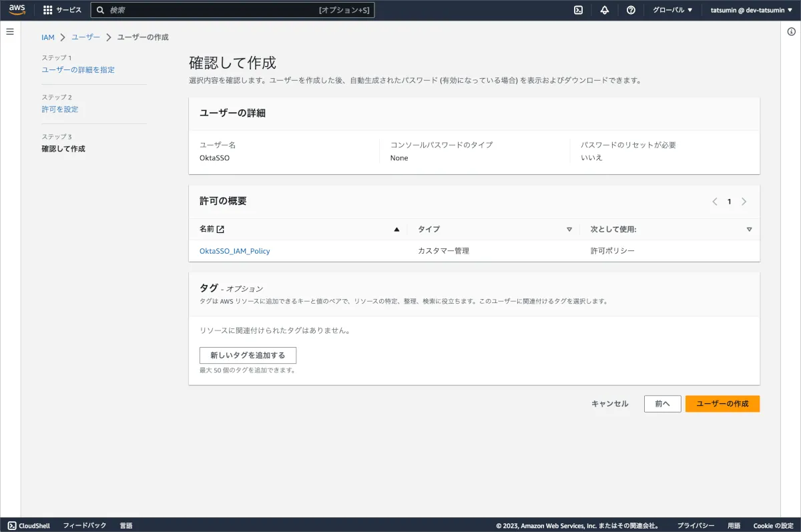801x532 pixels.
Task: Expand the グローバル region dropdown
Action: [x=672, y=10]
